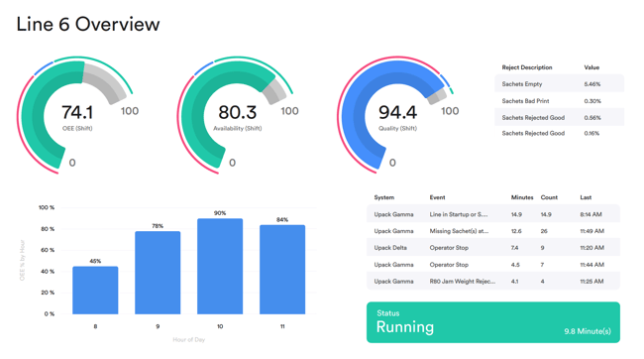Click the Availability (Shift) gauge showing 80.3

(238, 115)
